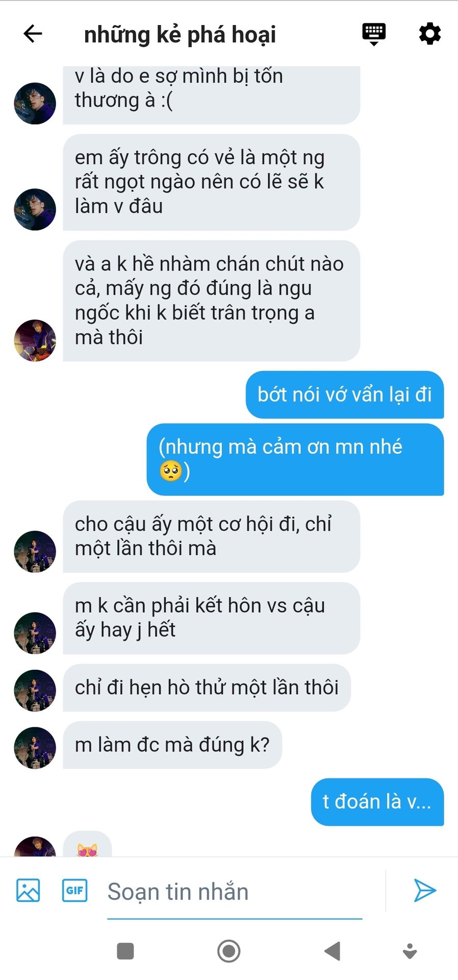
Task: Tap the accessibility icon in the navigation bar
Action: pyautogui.click(x=410, y=951)
